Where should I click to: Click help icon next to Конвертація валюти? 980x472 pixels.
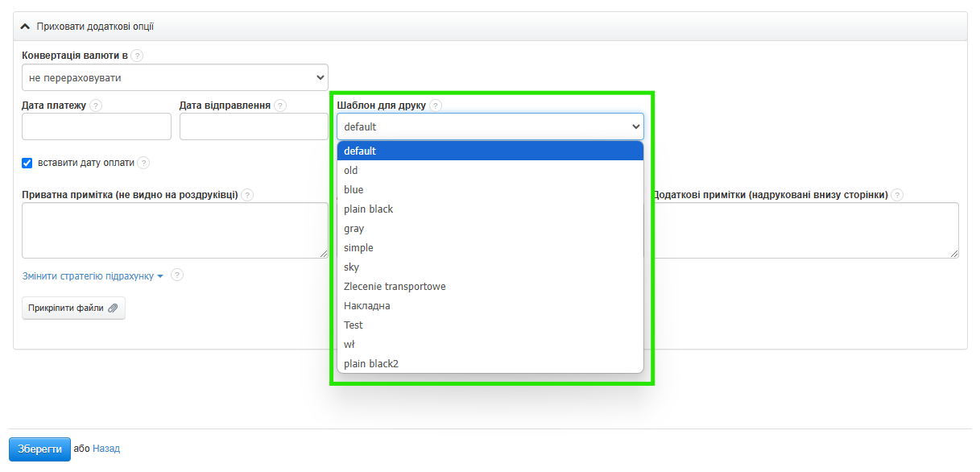click(137, 56)
